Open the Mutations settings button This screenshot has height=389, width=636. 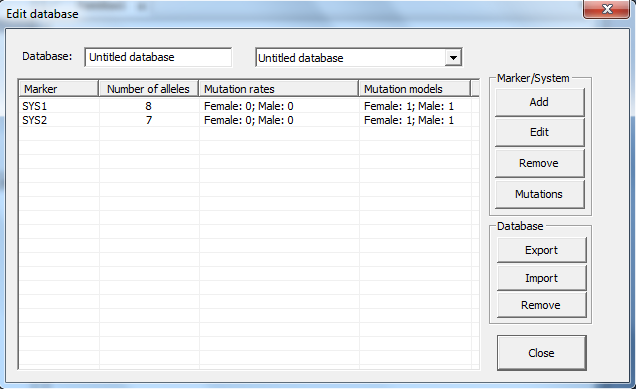(x=539, y=194)
